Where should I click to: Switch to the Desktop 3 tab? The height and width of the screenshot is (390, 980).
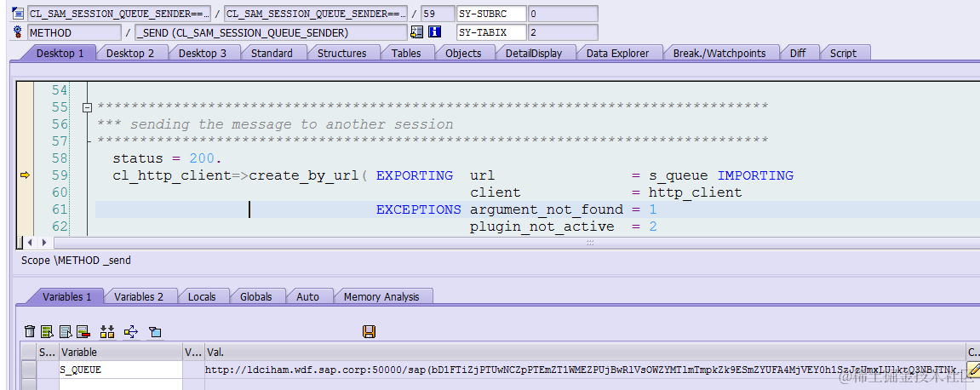(203, 53)
